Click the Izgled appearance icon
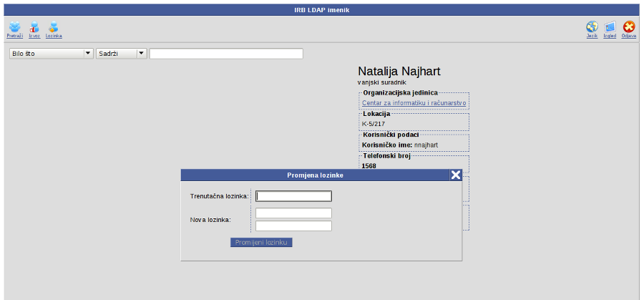 click(610, 28)
